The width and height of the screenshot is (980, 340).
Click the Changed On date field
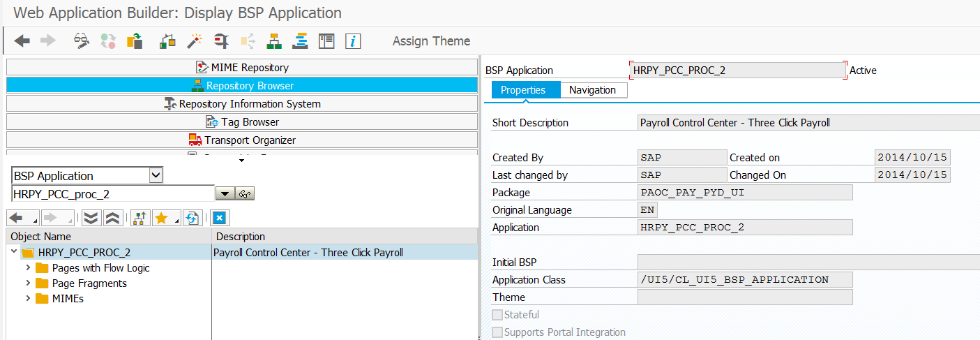[x=912, y=175]
